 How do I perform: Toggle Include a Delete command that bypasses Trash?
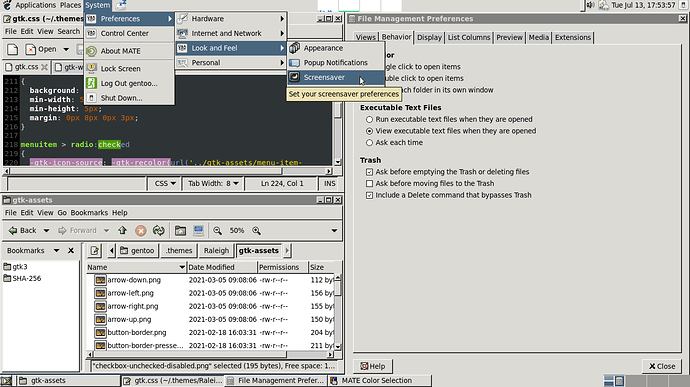369,195
